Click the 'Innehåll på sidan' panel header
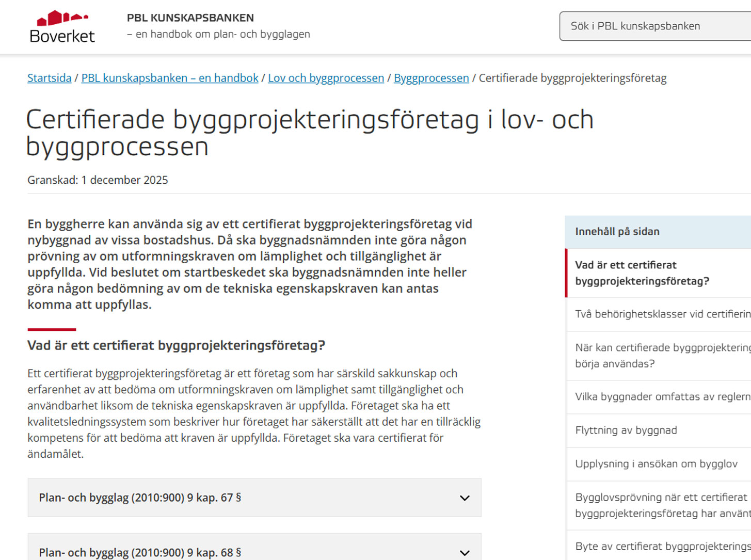Image resolution: width=751 pixels, height=560 pixels. pos(617,231)
